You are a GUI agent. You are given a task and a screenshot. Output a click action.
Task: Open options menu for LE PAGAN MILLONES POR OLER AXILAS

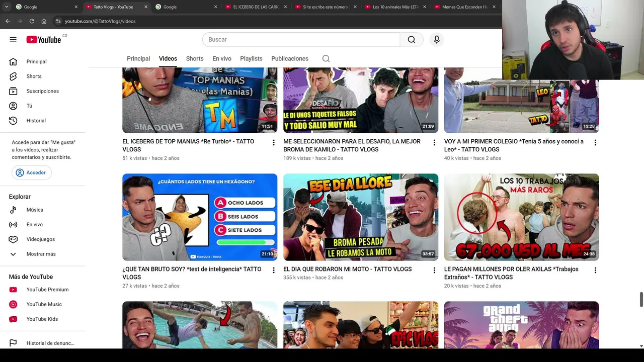(595, 270)
